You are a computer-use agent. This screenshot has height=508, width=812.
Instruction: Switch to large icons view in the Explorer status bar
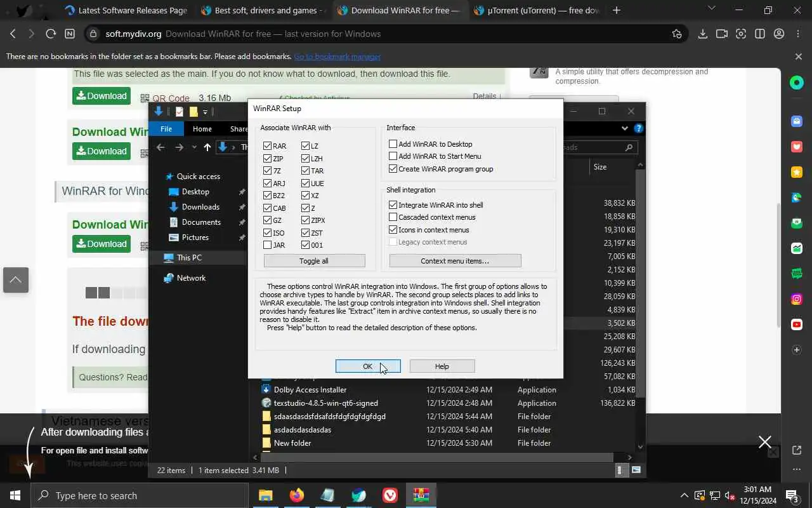click(x=636, y=471)
